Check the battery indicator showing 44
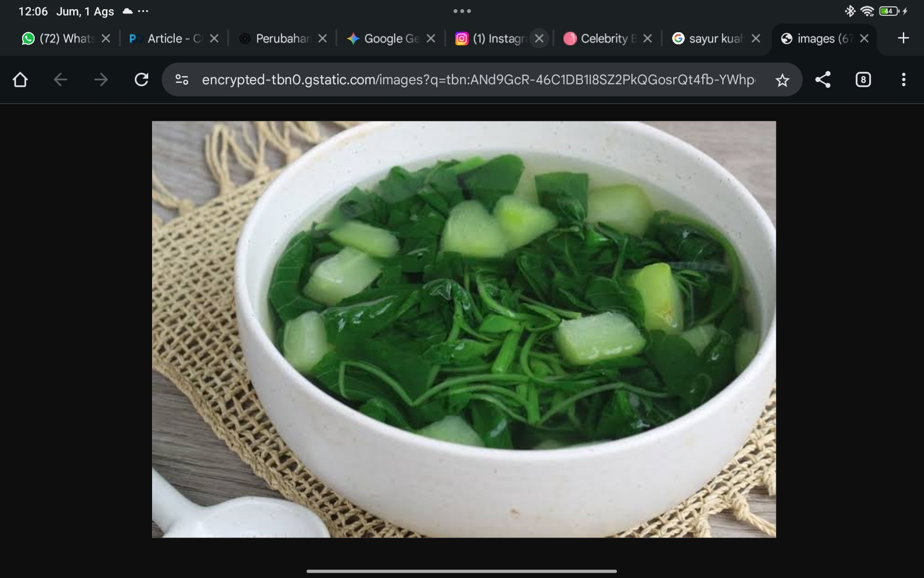 point(889,11)
